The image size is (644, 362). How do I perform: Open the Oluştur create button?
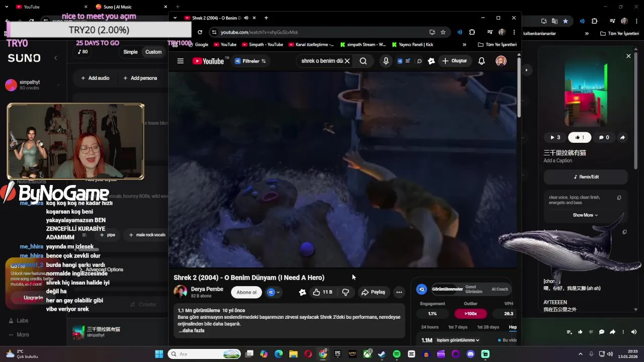[x=454, y=61]
